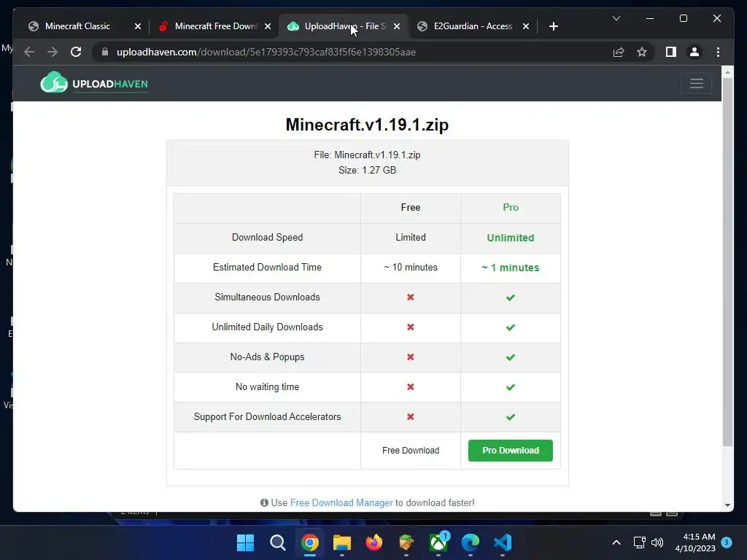Open the tab search dropdown chevron
Image resolution: width=747 pixels, height=560 pixels.
pyautogui.click(x=616, y=18)
